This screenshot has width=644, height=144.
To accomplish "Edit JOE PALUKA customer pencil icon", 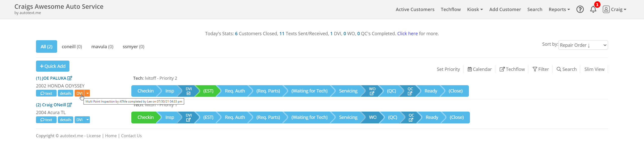I will (70, 78).
